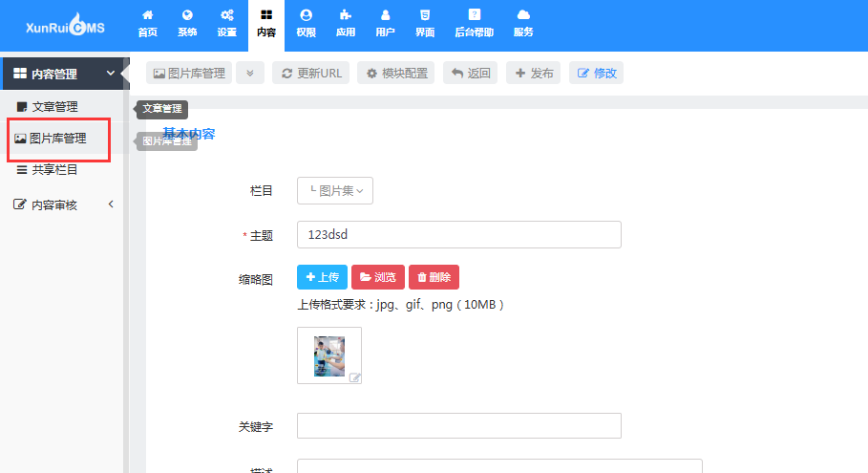Click the 服务 cloud icon
This screenshot has height=473, width=868.
(x=523, y=16)
